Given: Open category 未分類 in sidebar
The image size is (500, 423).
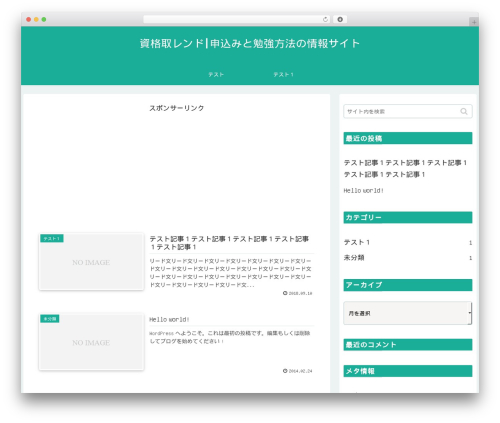Looking at the screenshot, I should (x=354, y=258).
